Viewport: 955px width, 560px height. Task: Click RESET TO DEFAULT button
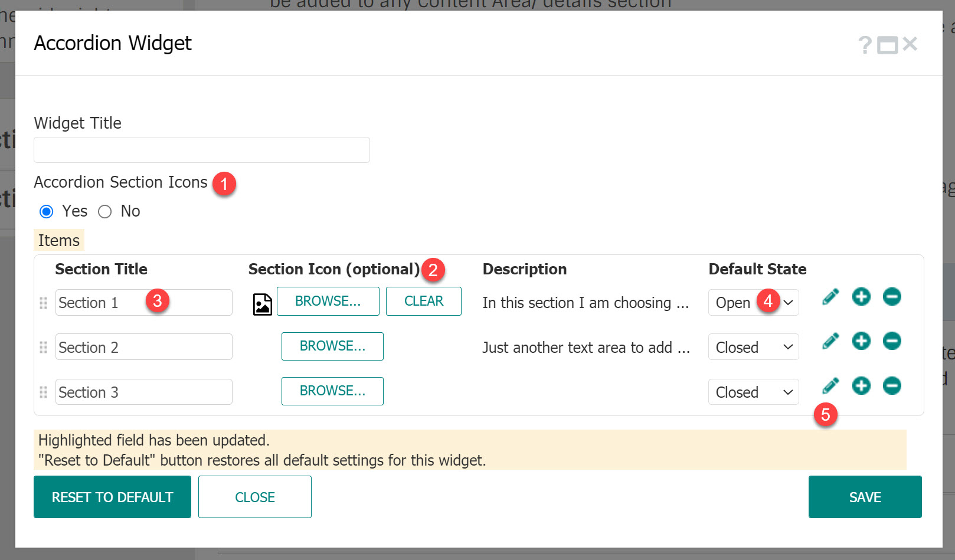point(112,497)
